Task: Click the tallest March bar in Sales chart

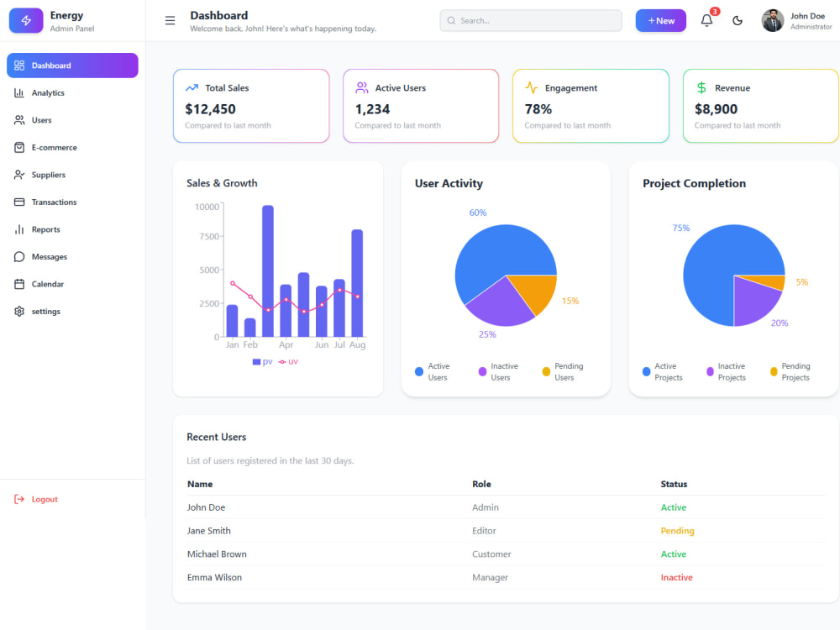Action: pyautogui.click(x=268, y=270)
